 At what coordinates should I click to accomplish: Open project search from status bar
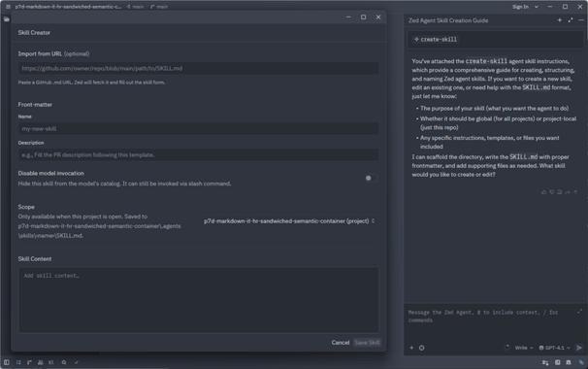click(x=64, y=362)
